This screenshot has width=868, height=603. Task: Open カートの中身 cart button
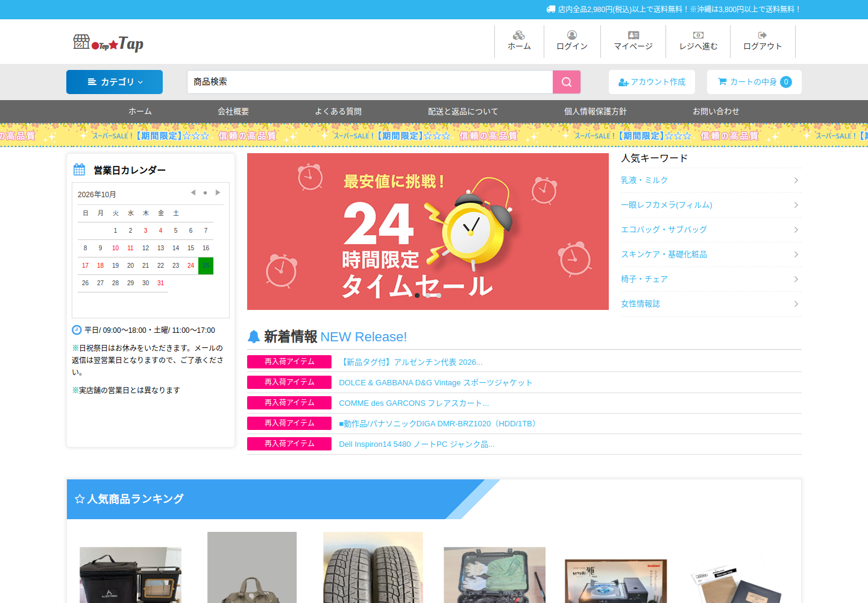click(754, 82)
